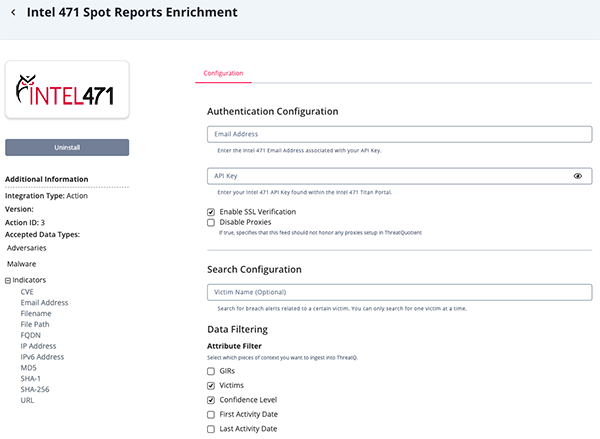
Task: Click the Search Configuration heading
Action: (x=254, y=269)
